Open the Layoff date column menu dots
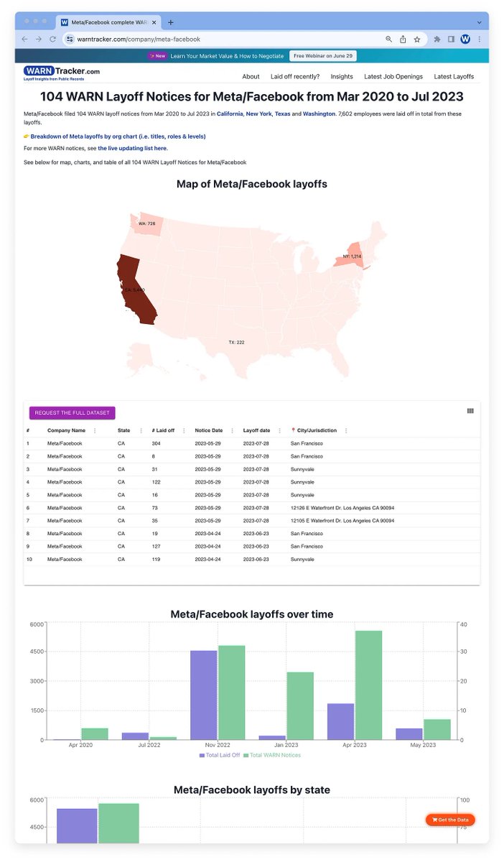 280,430
